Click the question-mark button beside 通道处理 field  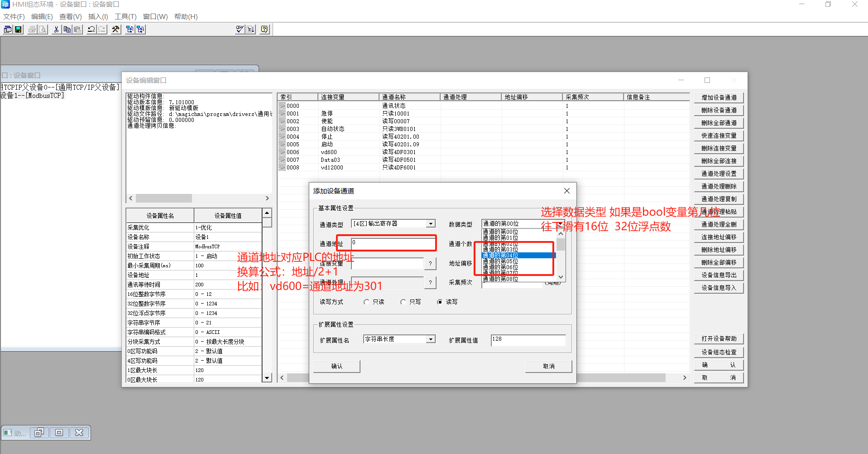(430, 283)
